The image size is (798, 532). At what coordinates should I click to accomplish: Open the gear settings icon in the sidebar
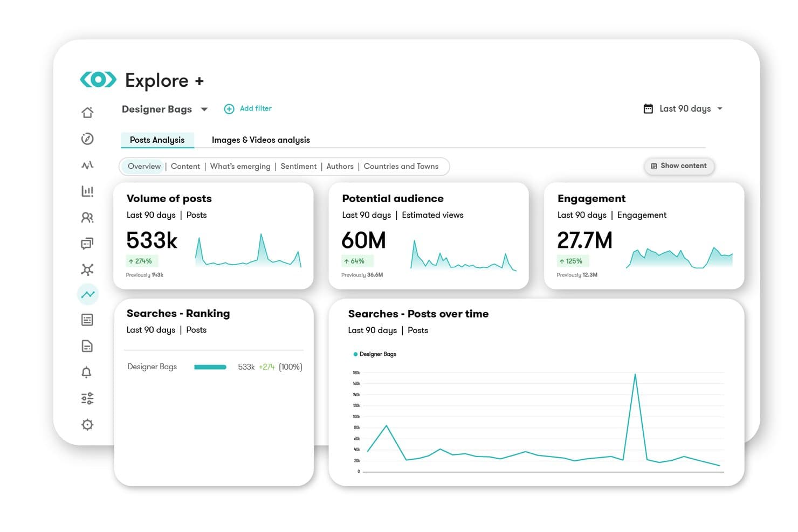tap(87, 425)
